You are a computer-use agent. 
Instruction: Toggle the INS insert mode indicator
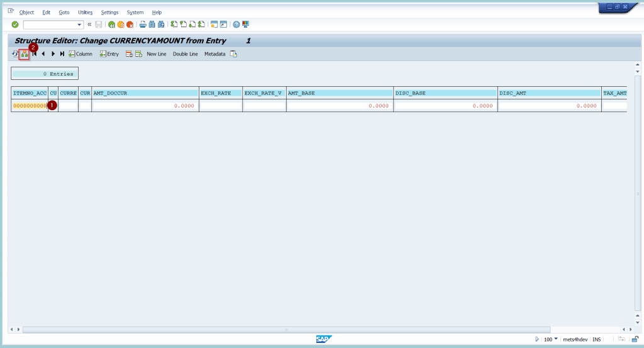[x=597, y=339]
